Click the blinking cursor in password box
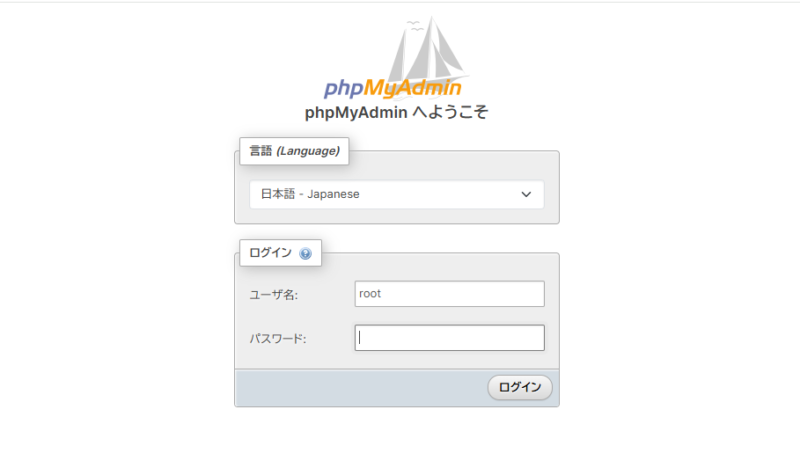Image resolution: width=800 pixels, height=468 pixels. pos(359,338)
